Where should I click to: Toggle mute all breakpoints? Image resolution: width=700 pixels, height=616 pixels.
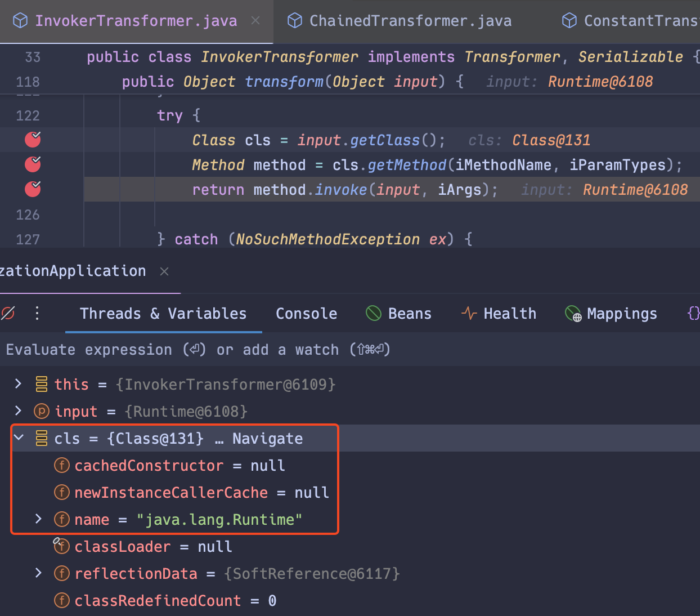pyautogui.click(x=8, y=314)
